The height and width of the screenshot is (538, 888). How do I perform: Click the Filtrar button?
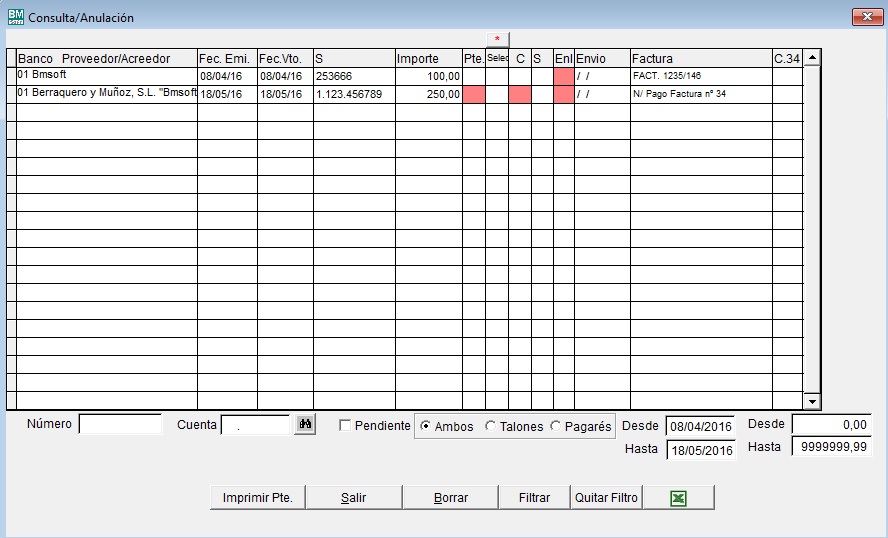[x=534, y=497]
